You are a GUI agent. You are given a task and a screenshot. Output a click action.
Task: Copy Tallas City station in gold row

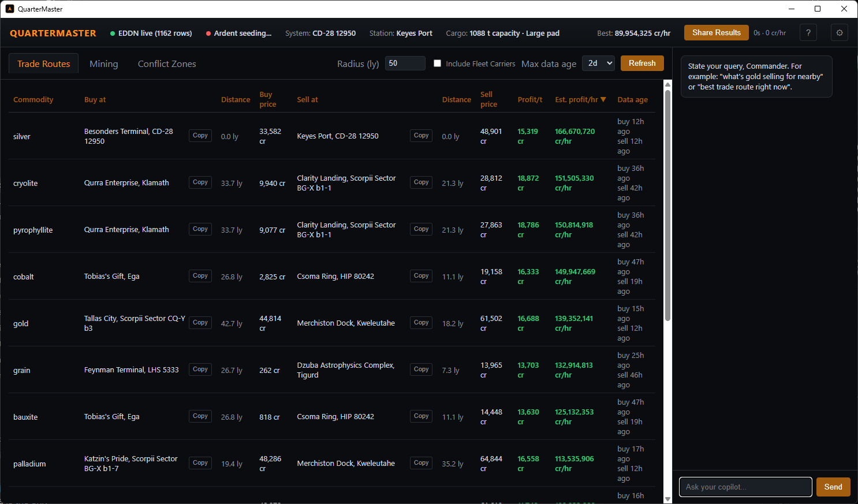point(200,323)
